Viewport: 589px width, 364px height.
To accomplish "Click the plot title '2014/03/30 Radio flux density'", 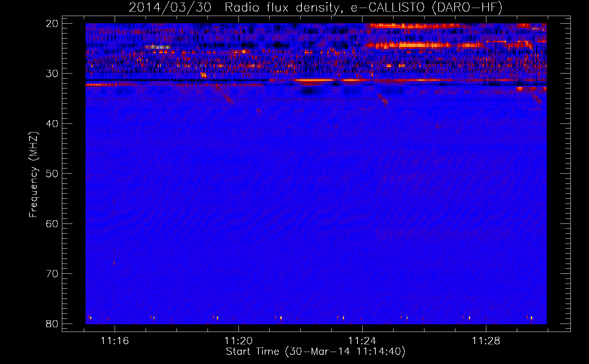I will (x=316, y=7).
